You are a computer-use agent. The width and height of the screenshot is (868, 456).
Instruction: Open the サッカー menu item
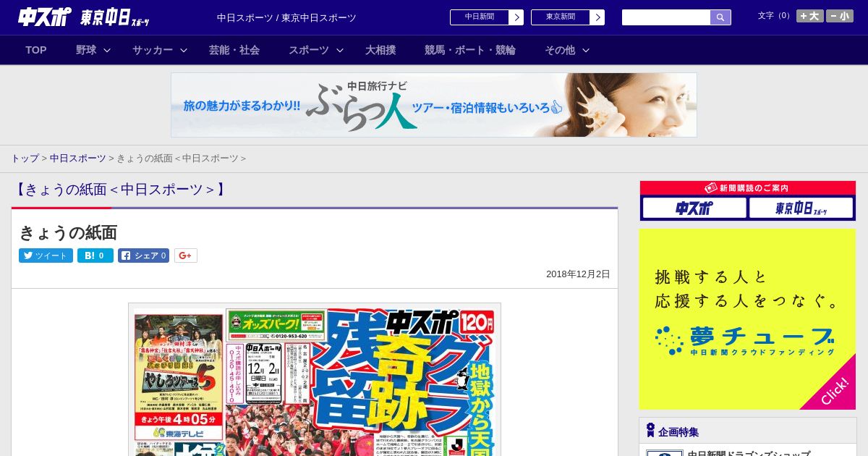[x=153, y=50]
